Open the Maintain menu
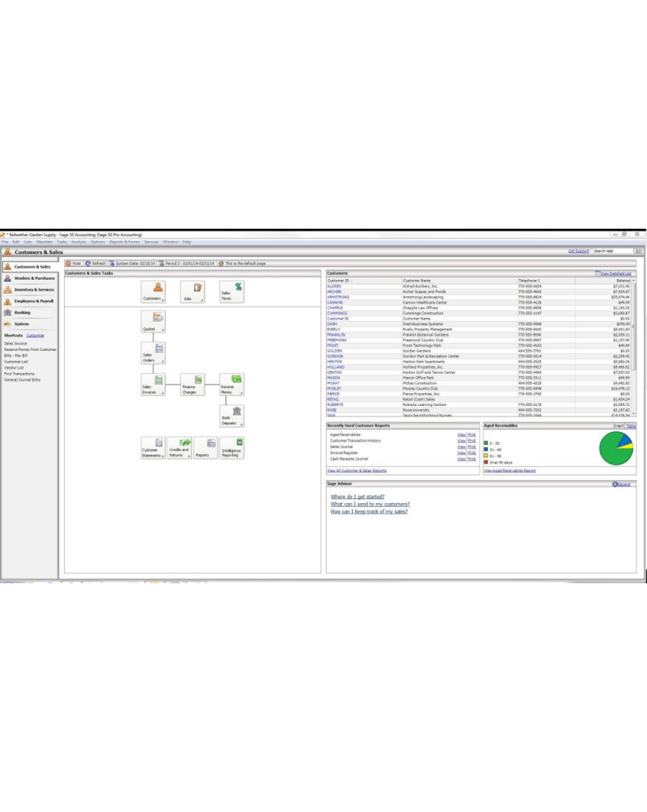Image resolution: width=647 pixels, height=812 pixels. click(44, 242)
